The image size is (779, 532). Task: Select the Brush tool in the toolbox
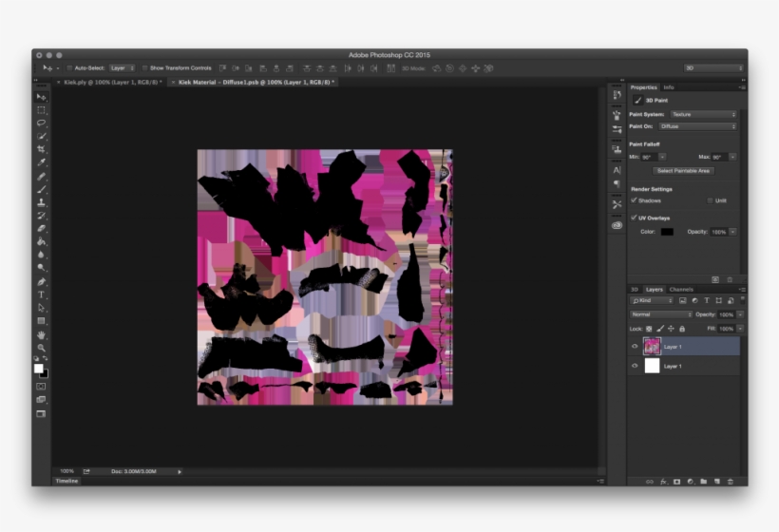coord(41,189)
